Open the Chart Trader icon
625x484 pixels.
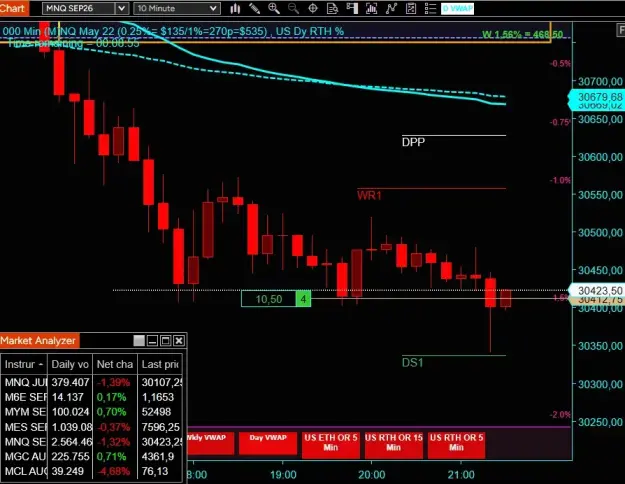352,8
